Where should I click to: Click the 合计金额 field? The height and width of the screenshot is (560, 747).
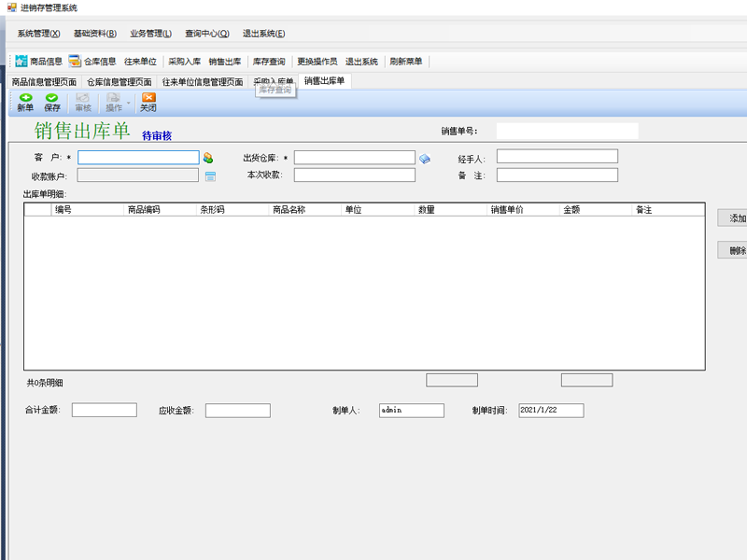(x=105, y=410)
